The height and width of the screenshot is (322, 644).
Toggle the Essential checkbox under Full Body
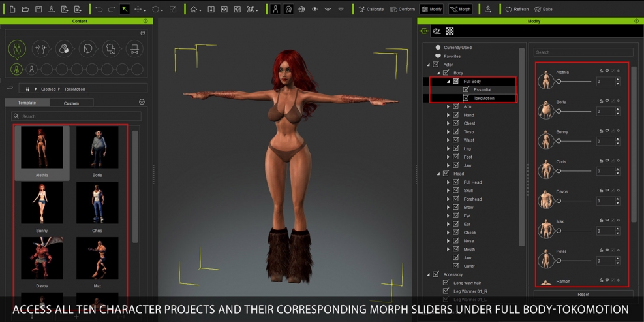(x=466, y=89)
